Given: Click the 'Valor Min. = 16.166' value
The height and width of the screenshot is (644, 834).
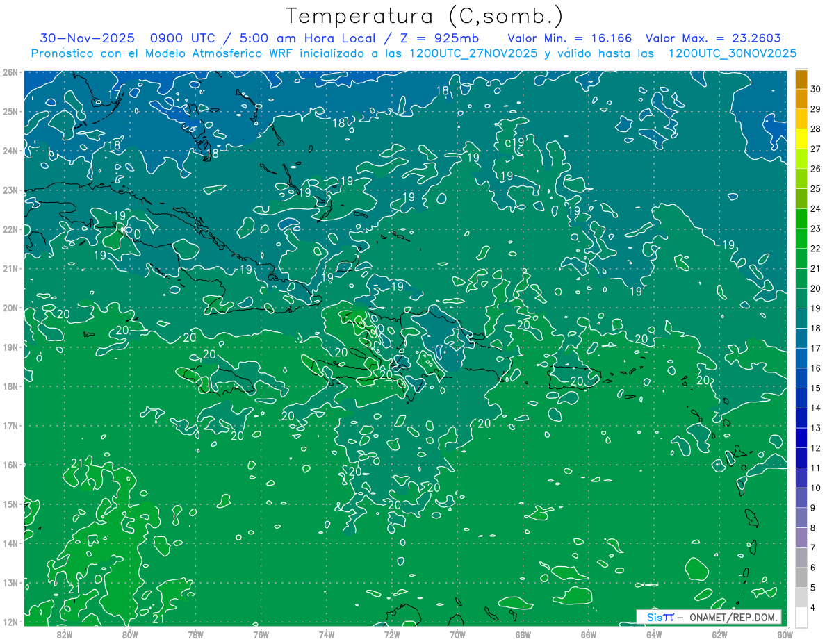Looking at the screenshot, I should coord(569,38).
